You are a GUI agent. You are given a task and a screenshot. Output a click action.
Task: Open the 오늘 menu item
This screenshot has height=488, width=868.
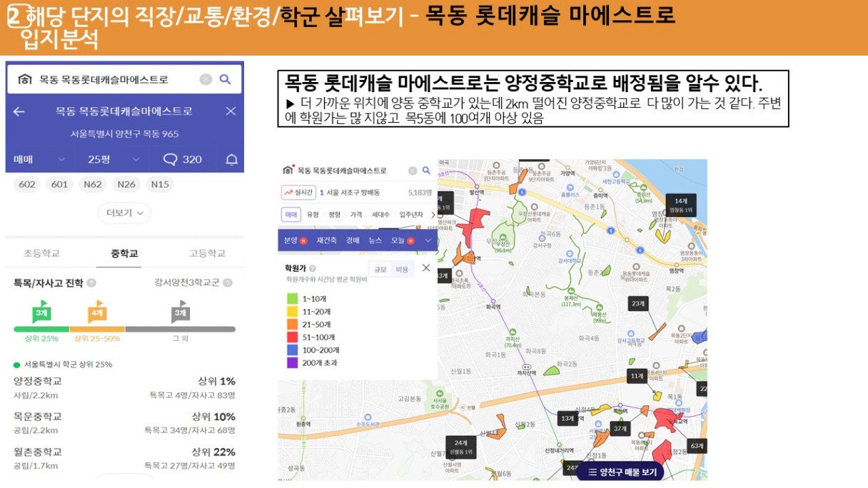(402, 240)
